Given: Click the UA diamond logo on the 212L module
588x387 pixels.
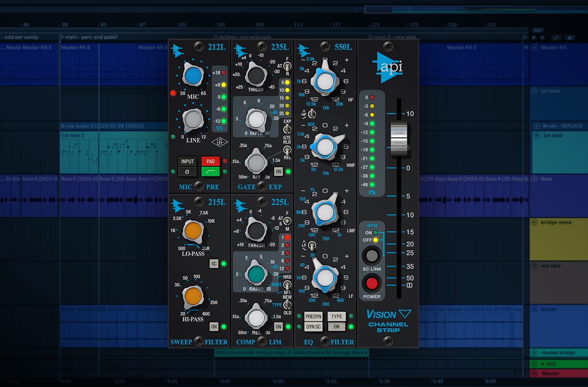Looking at the screenshot, I should pos(220,142).
